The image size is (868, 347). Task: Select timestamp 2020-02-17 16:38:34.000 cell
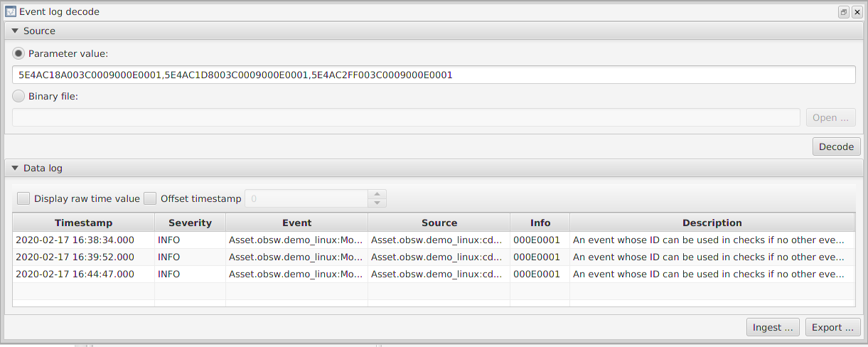click(x=83, y=240)
